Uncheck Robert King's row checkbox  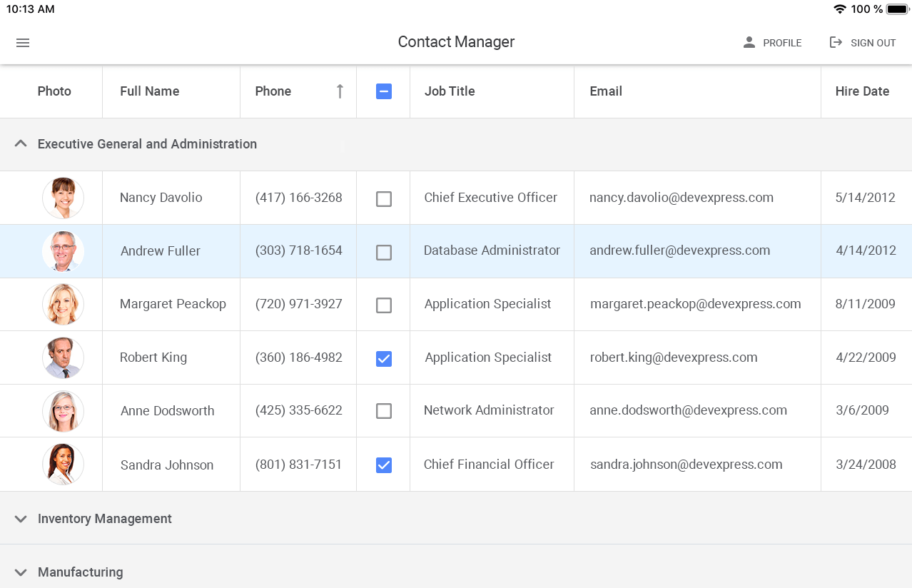383,359
